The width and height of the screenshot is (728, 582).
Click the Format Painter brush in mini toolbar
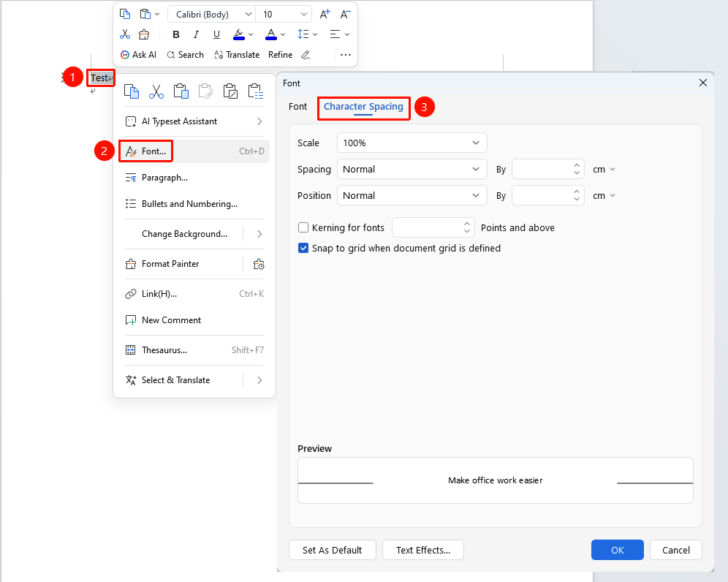pos(145,34)
